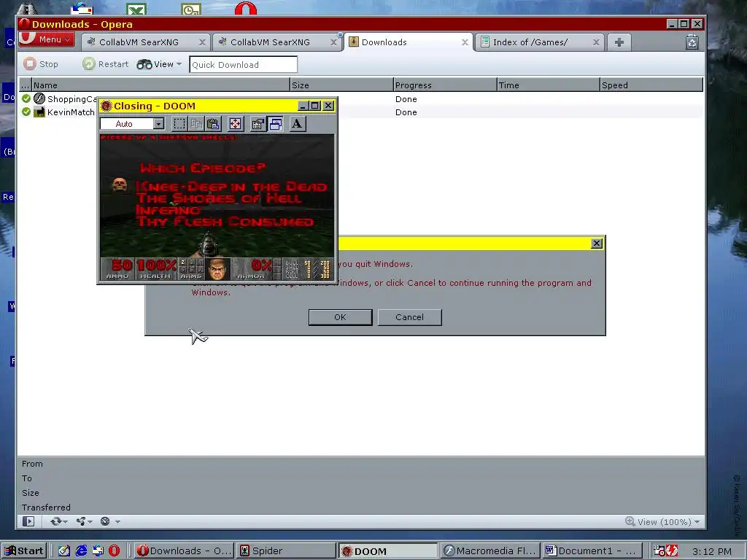Click the Opera quick launch icon
This screenshot has width=747, height=560.
115,551
